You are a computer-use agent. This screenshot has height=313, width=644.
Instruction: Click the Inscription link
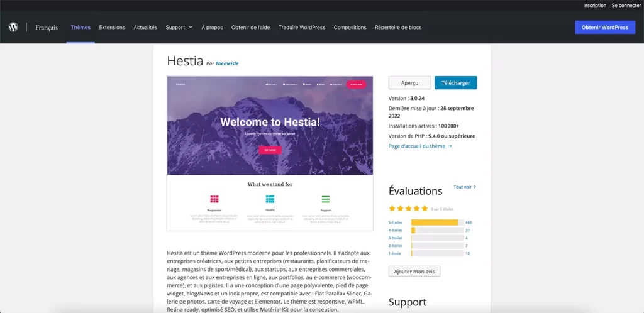point(595,5)
